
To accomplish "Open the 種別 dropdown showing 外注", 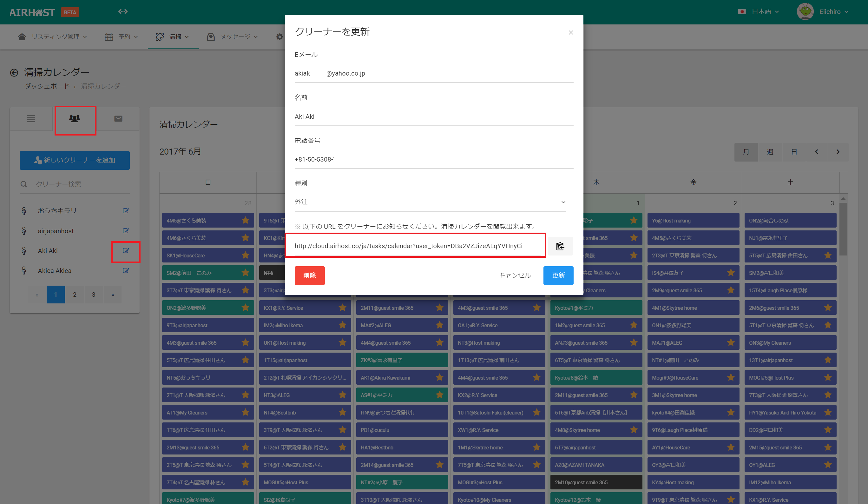I will (430, 202).
